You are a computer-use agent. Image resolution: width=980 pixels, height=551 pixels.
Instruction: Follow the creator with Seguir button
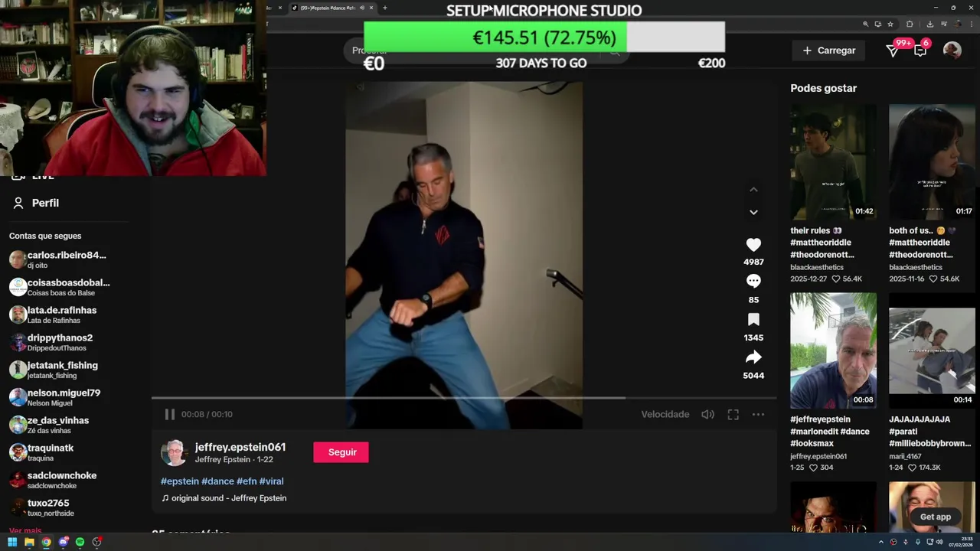pyautogui.click(x=341, y=452)
